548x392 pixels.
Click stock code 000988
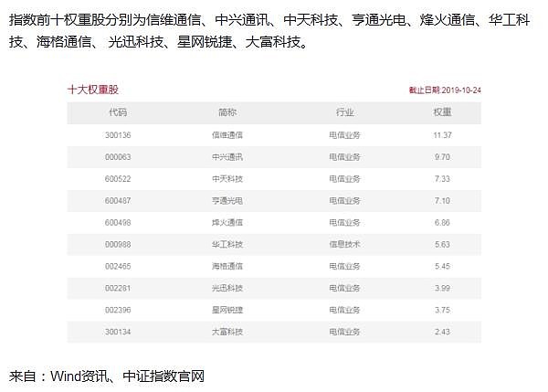[x=118, y=245]
